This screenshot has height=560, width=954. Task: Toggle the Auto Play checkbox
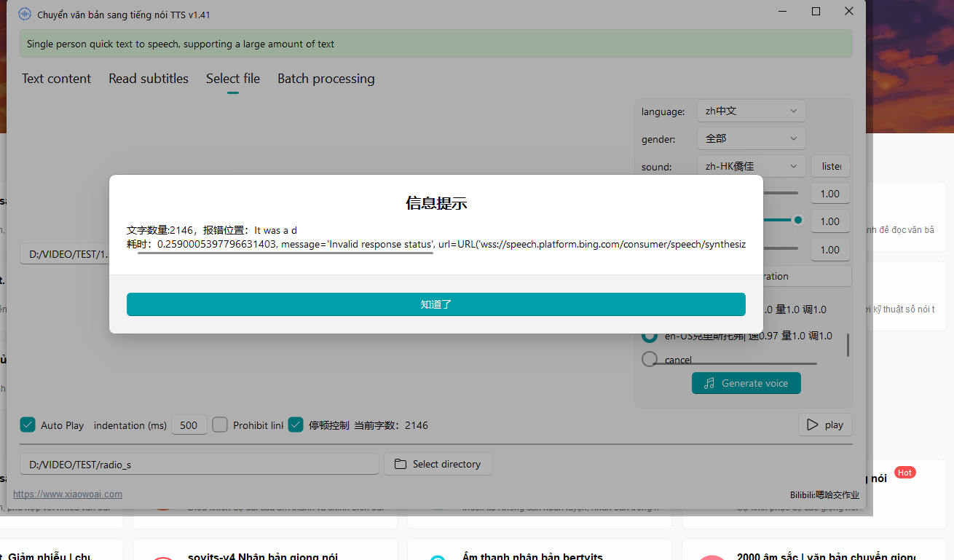coord(28,425)
